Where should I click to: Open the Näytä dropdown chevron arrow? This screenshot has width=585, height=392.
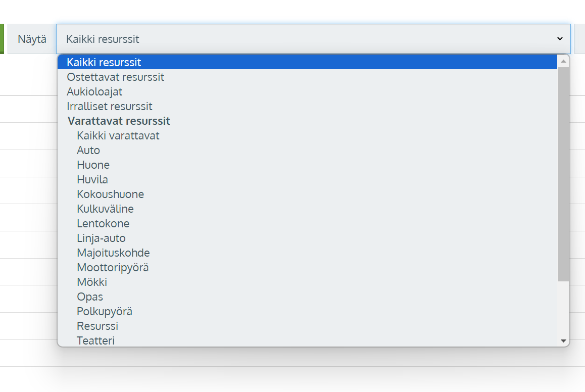point(560,39)
